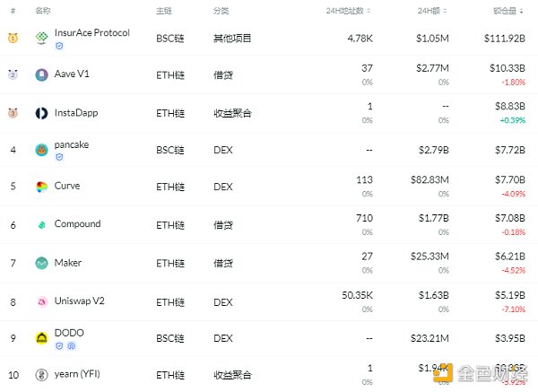The height and width of the screenshot is (392, 538).
Task: Click the Maker logo icon
Action: (42, 263)
